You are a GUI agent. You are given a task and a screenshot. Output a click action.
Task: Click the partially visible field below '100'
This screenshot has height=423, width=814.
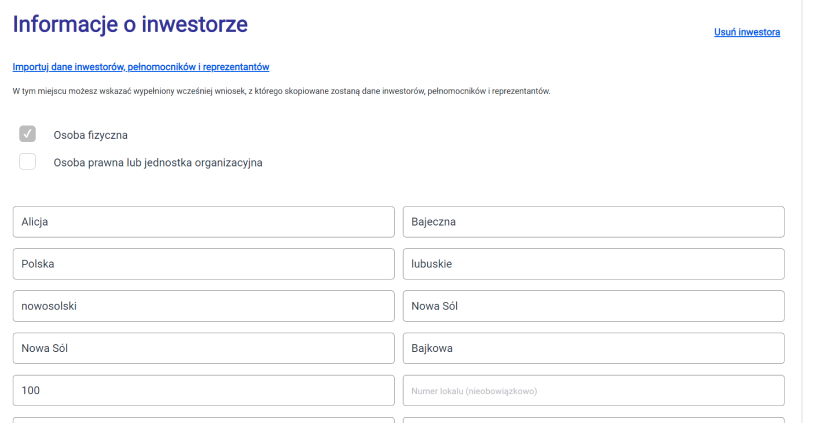coord(203,419)
